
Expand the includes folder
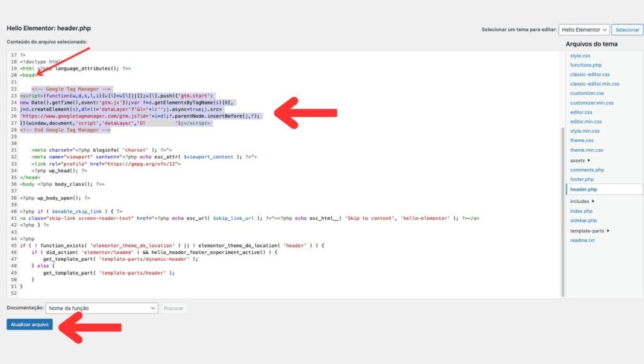tap(582, 201)
